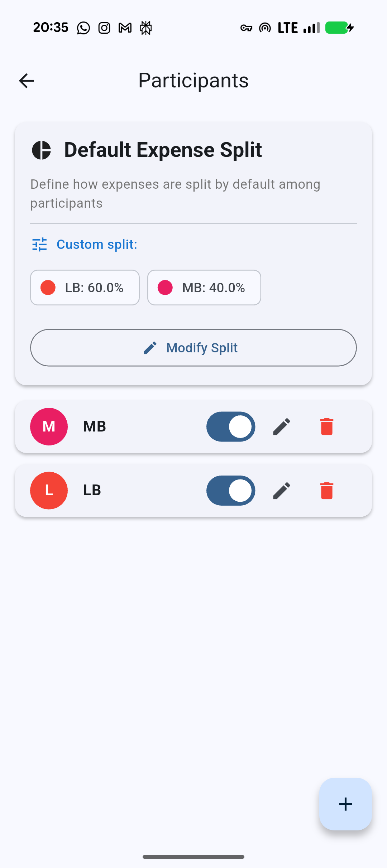Toggle the MB participant switch off

[231, 426]
